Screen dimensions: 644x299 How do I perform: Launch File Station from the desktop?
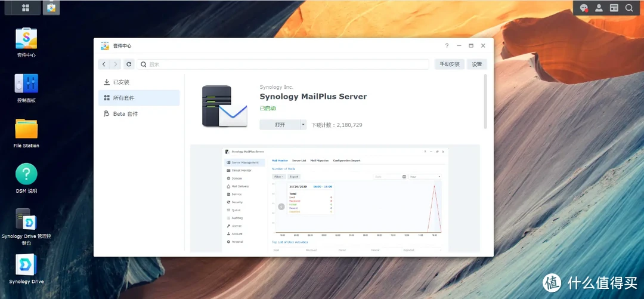[x=26, y=130]
